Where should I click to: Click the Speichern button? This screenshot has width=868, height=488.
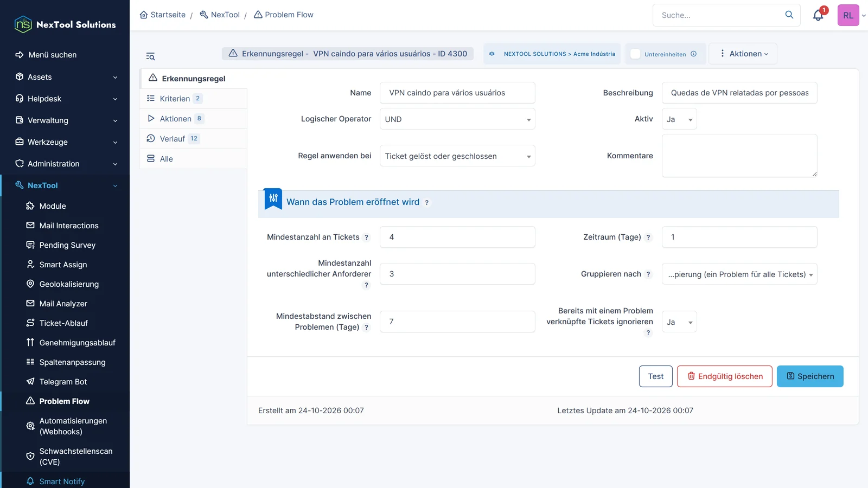(x=810, y=376)
